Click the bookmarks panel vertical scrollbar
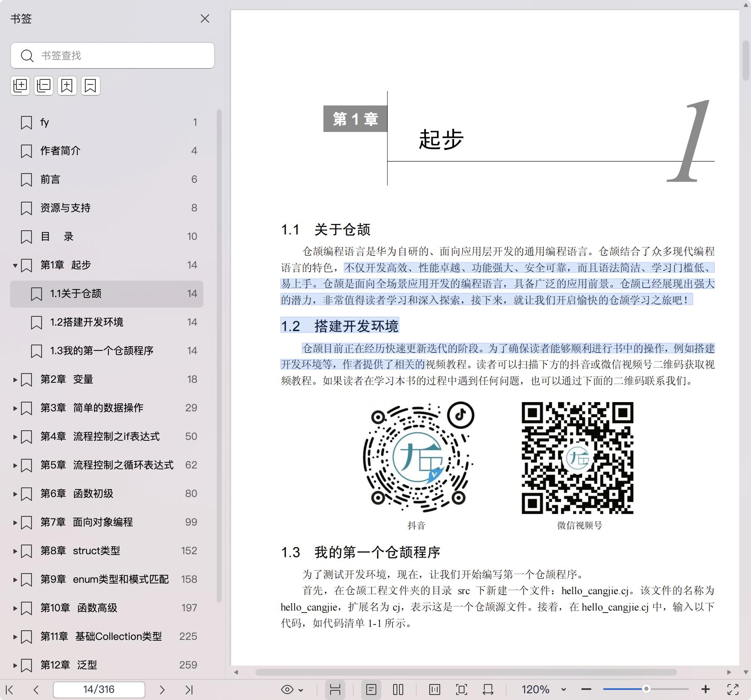The image size is (751, 700). 219,356
